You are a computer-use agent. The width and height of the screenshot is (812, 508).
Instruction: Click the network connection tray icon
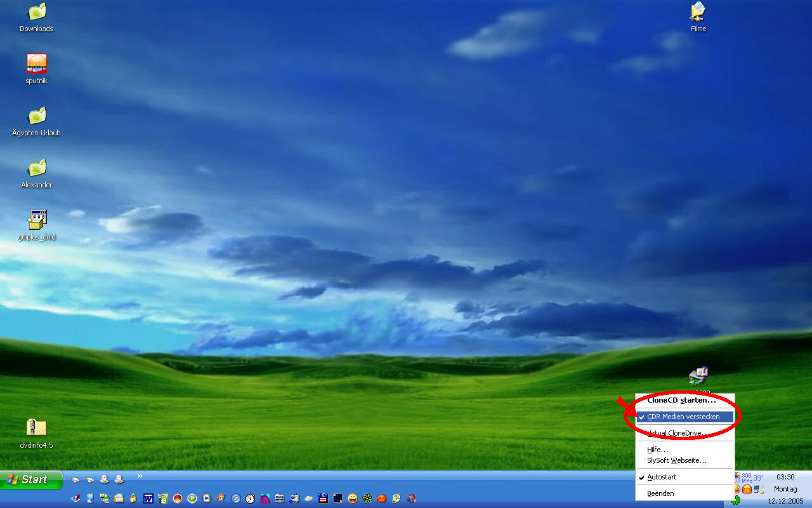coord(758,489)
